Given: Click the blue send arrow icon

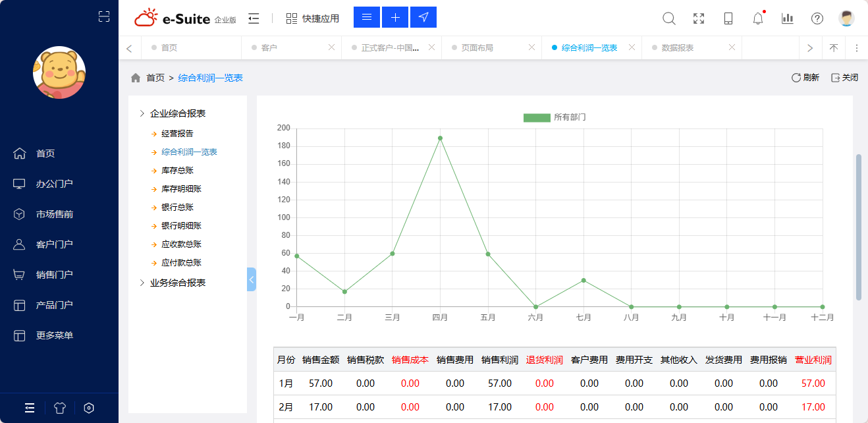Looking at the screenshot, I should tap(423, 17).
